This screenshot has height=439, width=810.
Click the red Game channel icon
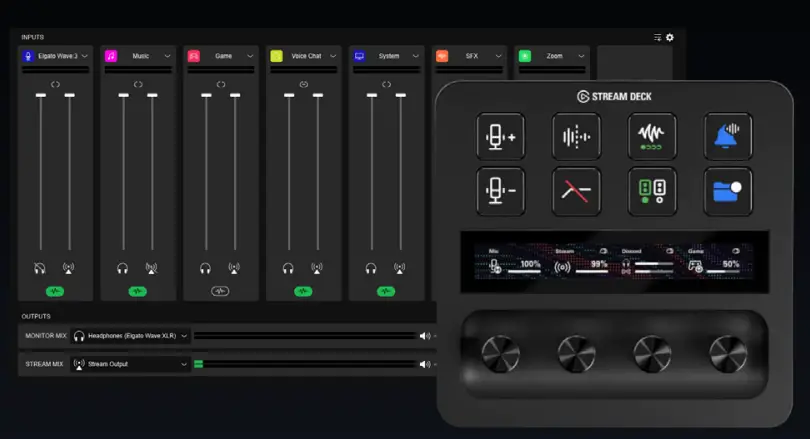pos(194,56)
